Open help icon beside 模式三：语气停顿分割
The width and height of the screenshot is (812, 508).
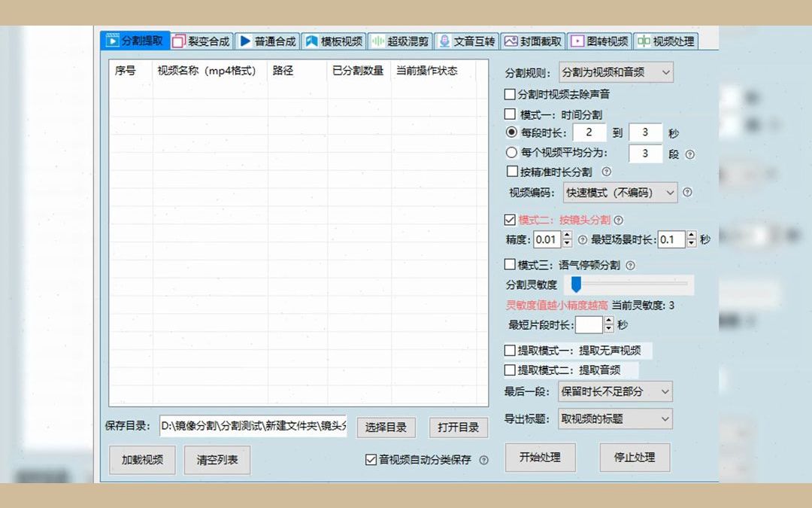(629, 264)
